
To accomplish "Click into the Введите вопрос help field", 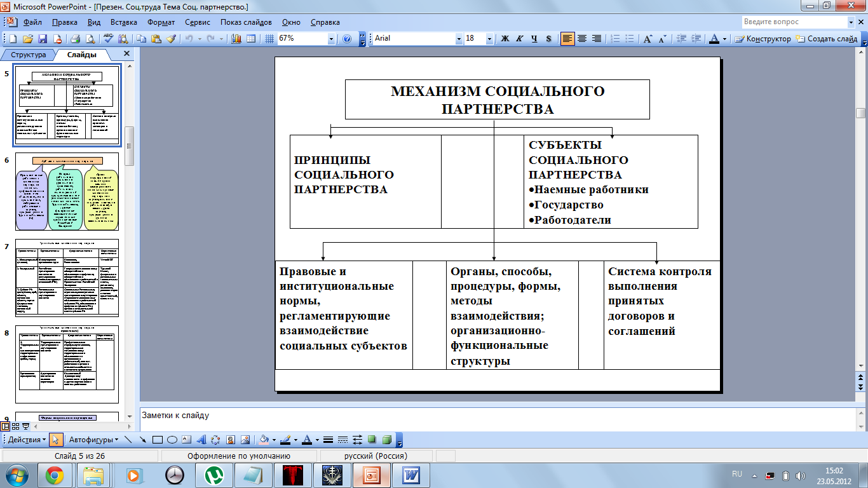I will 794,22.
